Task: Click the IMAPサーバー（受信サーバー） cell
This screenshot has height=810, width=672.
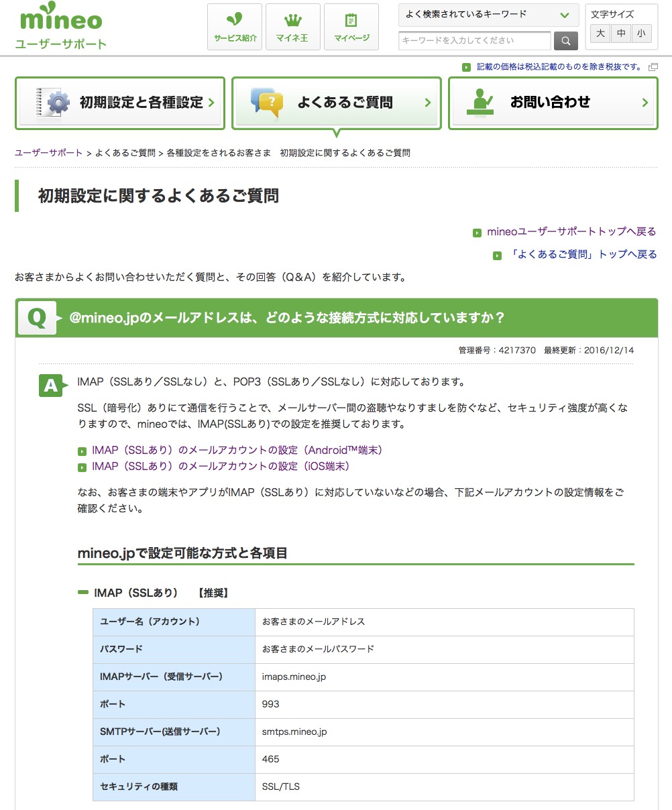Action: [x=174, y=677]
